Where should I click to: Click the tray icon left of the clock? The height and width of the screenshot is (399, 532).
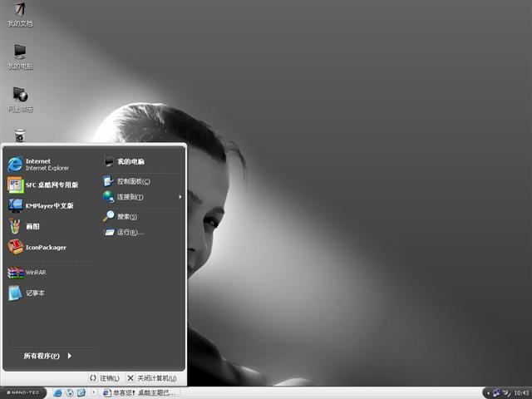pyautogui.click(x=507, y=393)
